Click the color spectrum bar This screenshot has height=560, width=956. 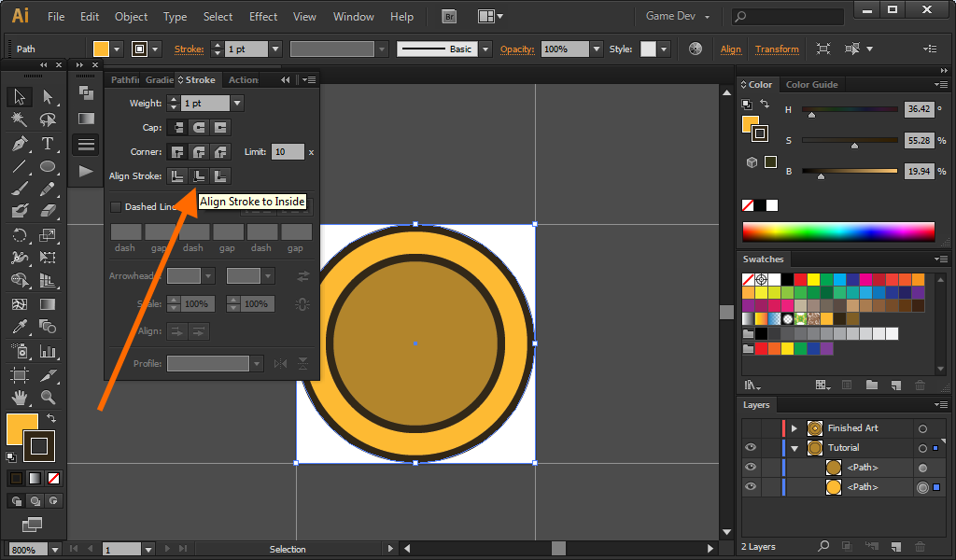pos(838,231)
